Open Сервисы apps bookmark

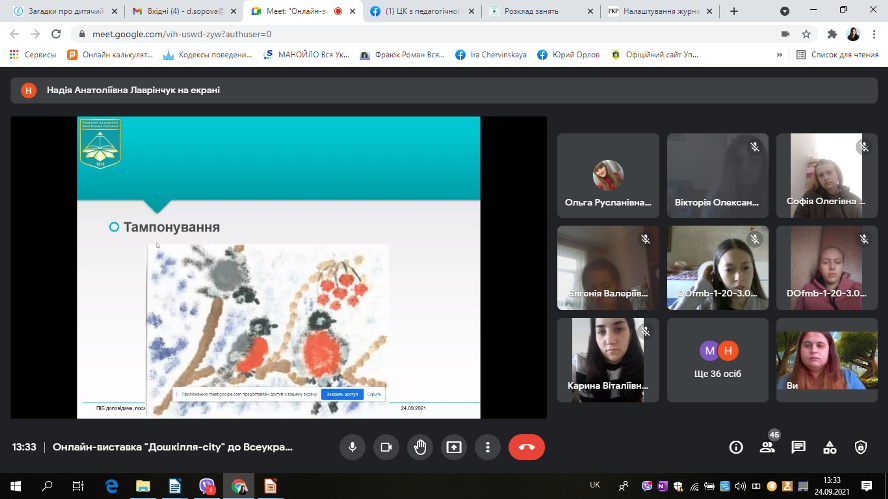[33, 55]
